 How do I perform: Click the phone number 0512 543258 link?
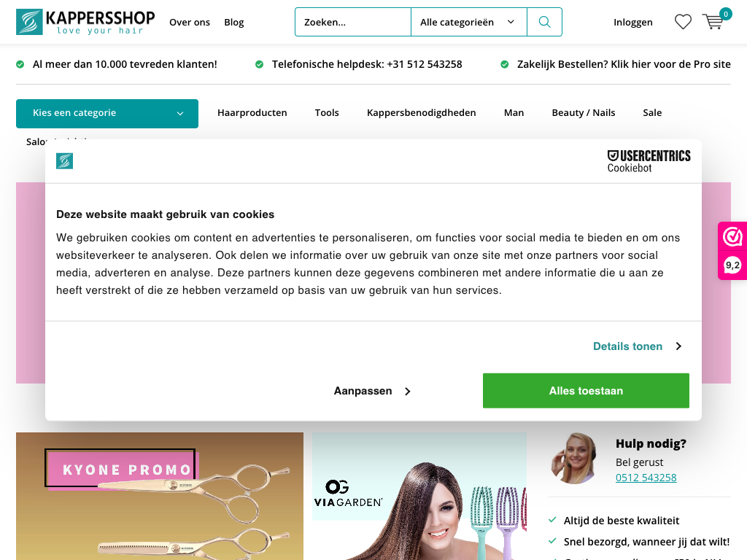(x=646, y=478)
